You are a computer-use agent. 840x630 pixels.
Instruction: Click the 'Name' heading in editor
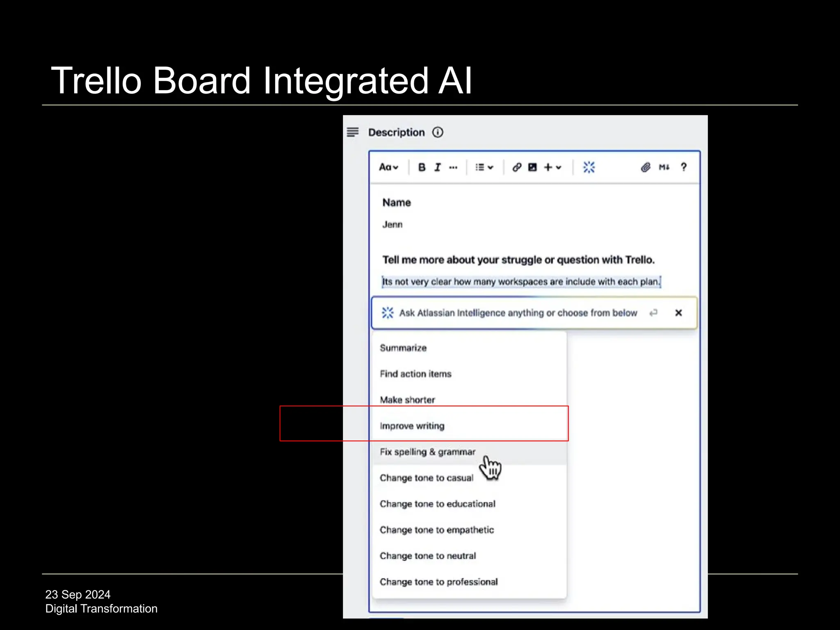coord(397,203)
